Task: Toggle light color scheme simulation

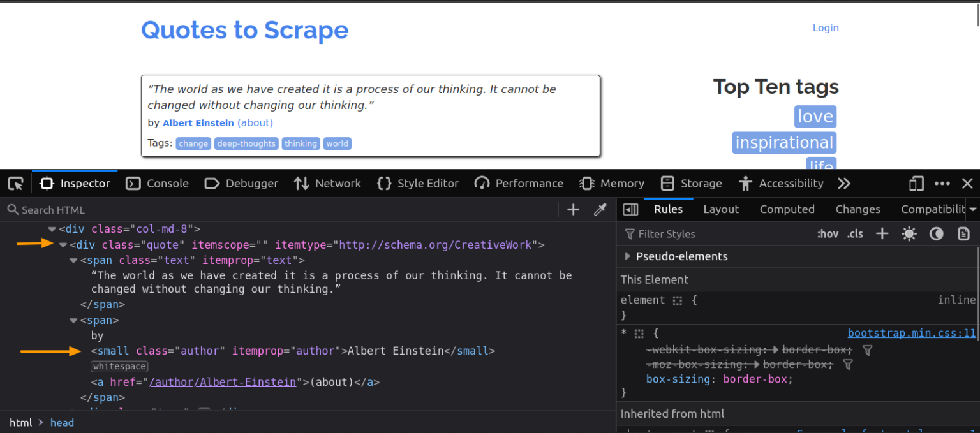Action: [x=909, y=233]
